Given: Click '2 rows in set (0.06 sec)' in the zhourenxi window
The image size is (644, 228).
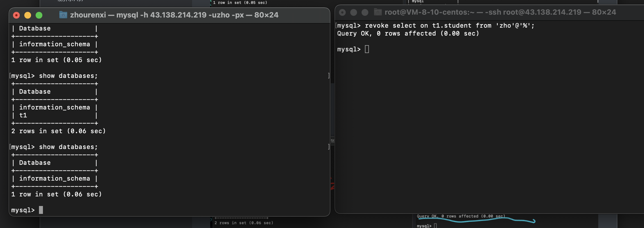Looking at the screenshot, I should pos(58,131).
